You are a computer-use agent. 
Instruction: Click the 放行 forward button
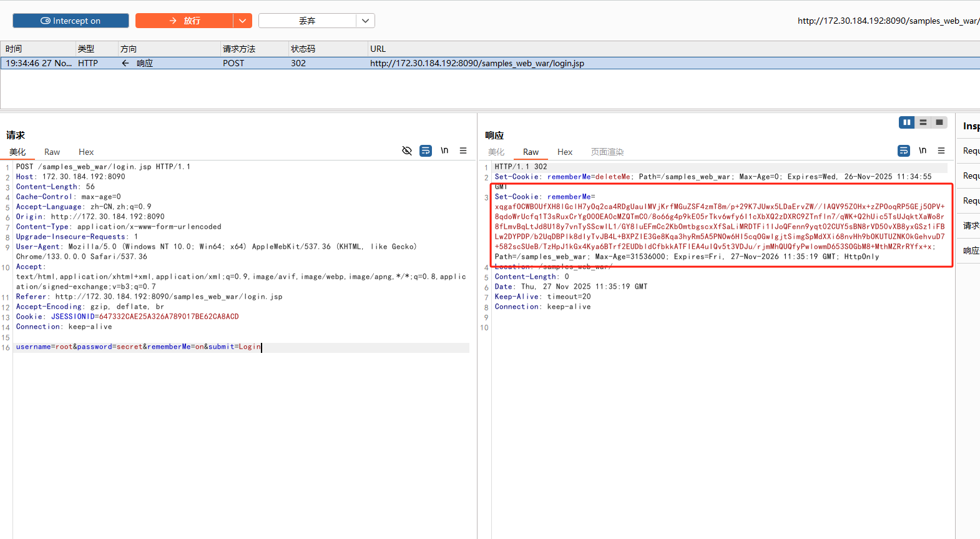coord(185,21)
